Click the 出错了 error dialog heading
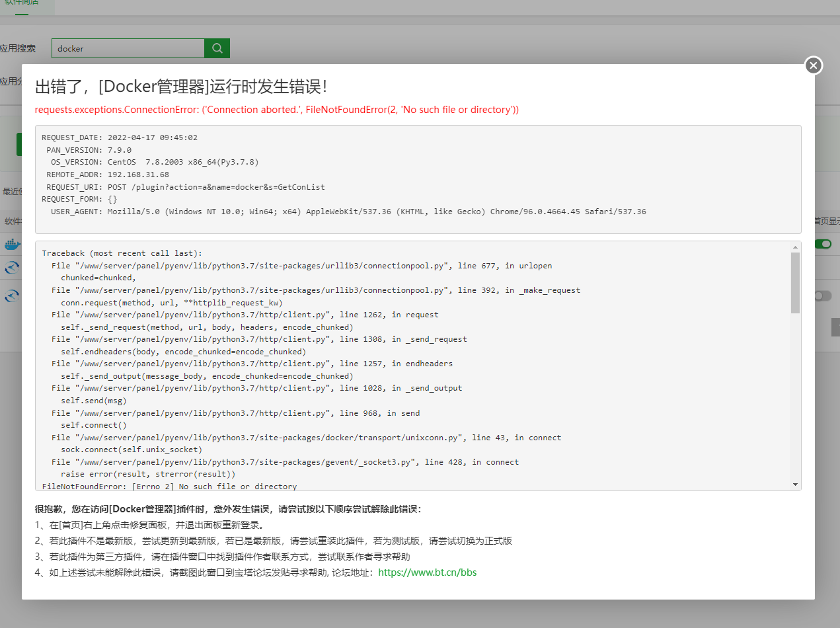The height and width of the screenshot is (628, 840). pos(180,87)
